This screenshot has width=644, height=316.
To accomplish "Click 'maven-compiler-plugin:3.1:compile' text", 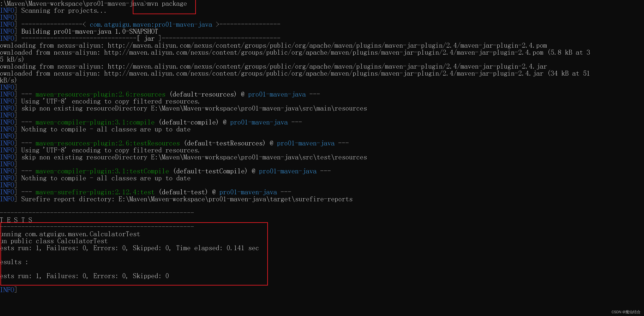I will 95,123.
